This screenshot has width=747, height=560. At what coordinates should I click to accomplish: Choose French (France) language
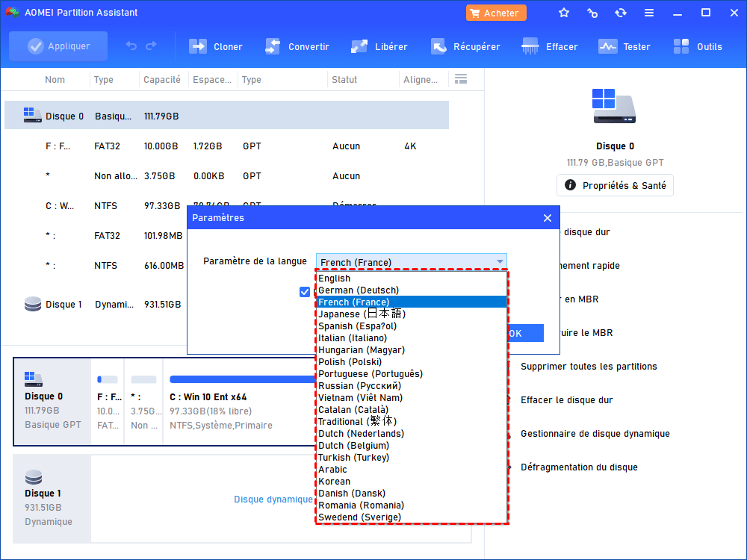411,302
